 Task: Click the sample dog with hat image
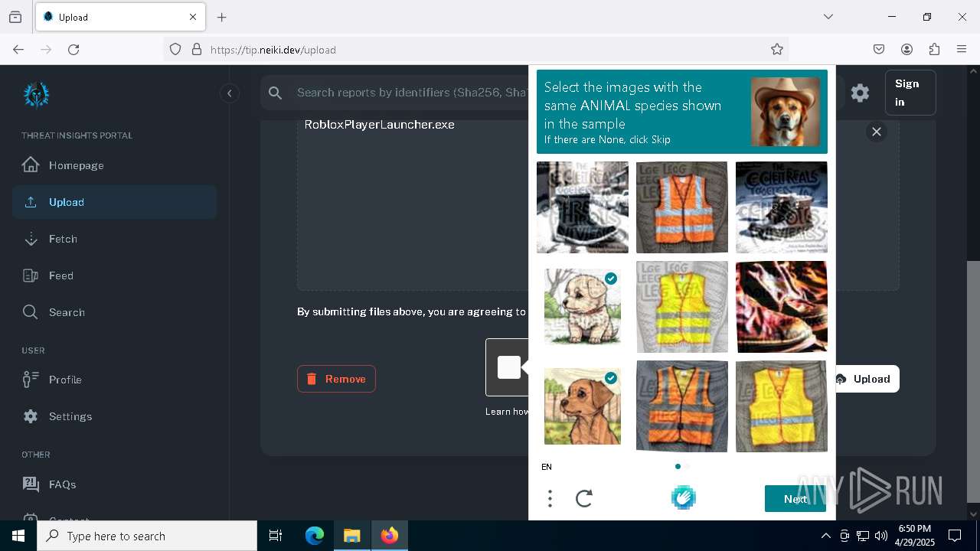[786, 112]
